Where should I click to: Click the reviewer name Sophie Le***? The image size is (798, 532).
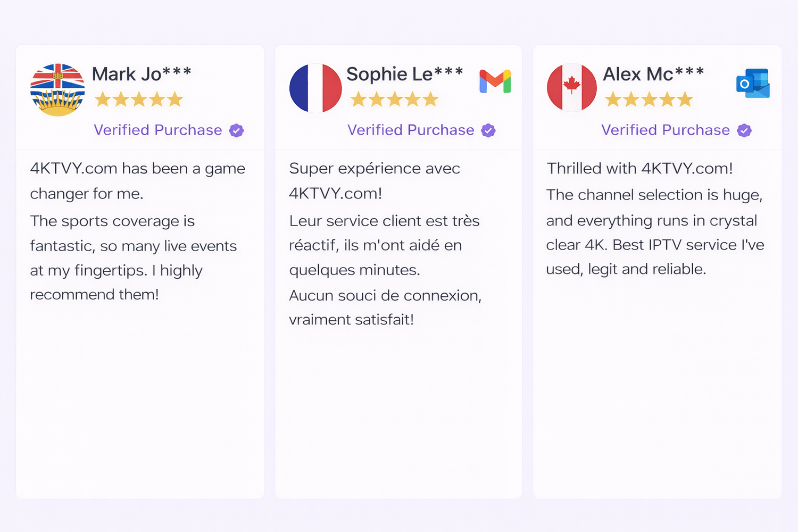point(405,74)
